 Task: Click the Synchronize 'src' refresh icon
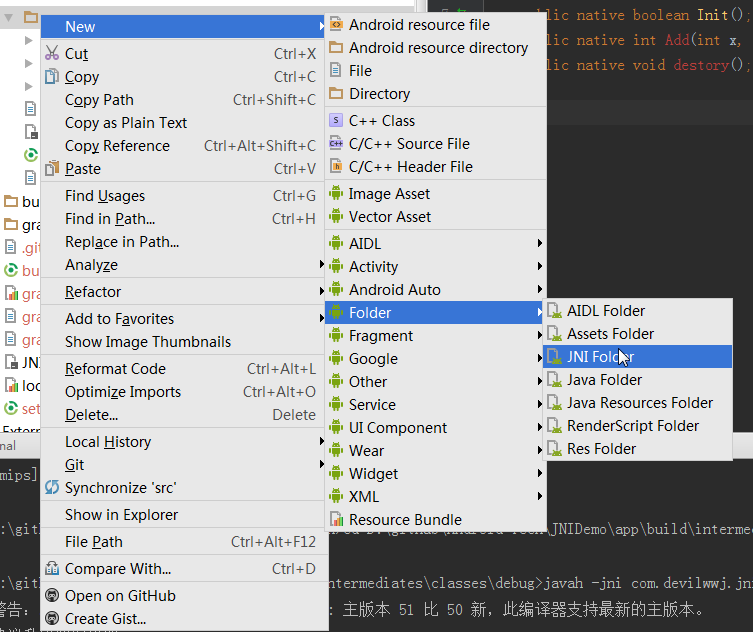coord(52,488)
